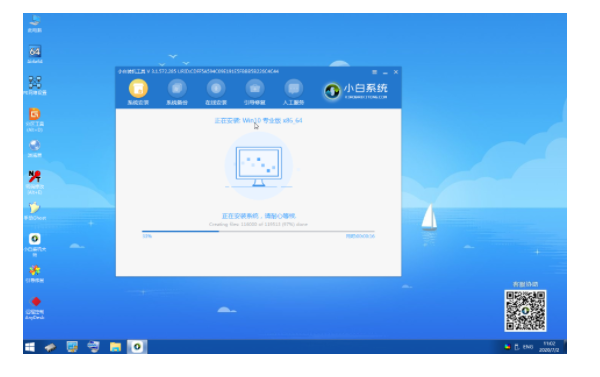Click the device tray icon beside ENG

point(517,347)
